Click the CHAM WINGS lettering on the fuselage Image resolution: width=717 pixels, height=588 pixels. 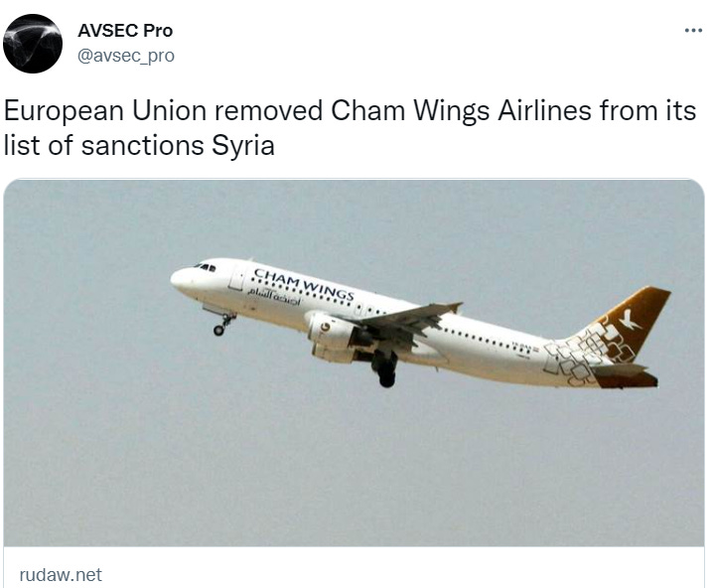point(304,284)
